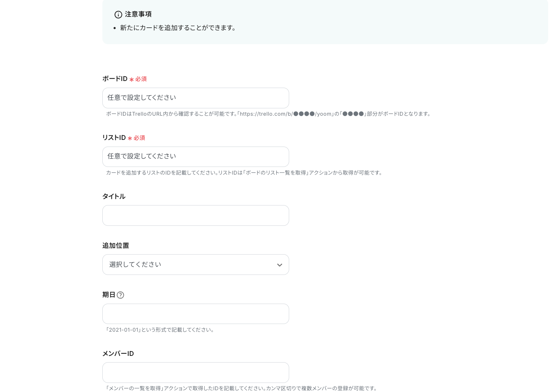This screenshot has width=558, height=392.
Task: Click the 追加位置 field label
Action: (x=116, y=245)
